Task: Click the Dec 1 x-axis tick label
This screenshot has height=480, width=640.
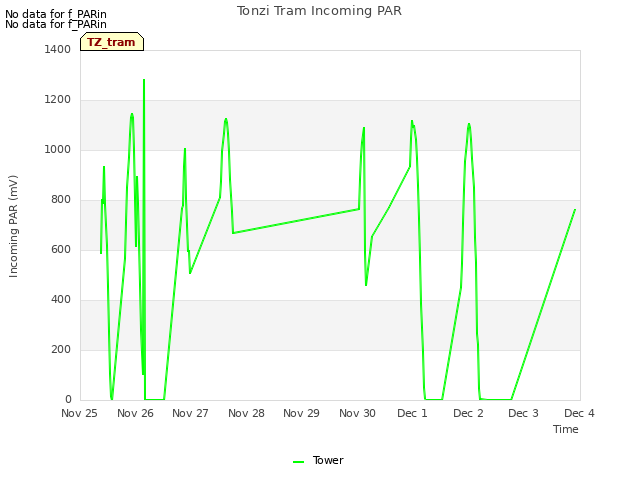Action: pyautogui.click(x=412, y=413)
